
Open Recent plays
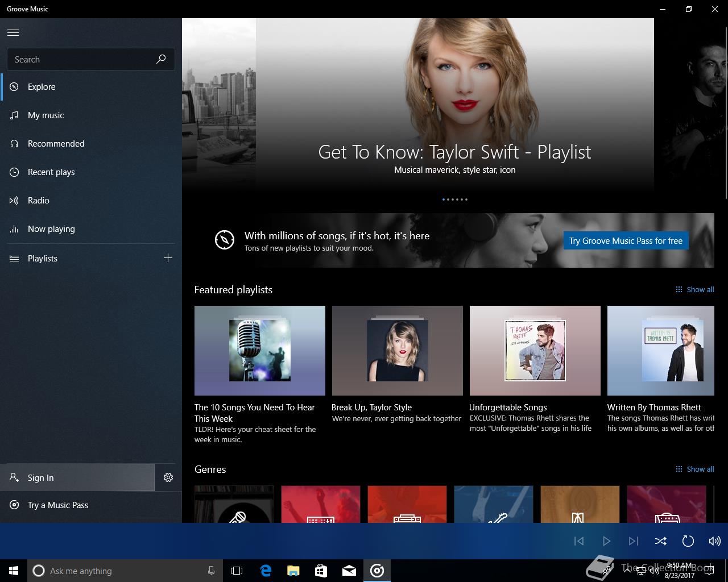tap(91, 172)
